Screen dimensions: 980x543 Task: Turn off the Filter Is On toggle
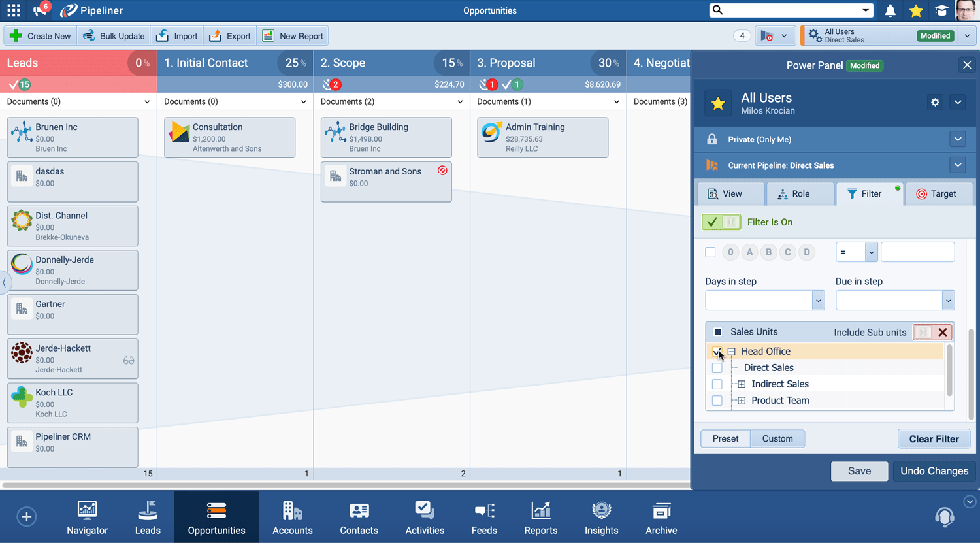(x=721, y=222)
